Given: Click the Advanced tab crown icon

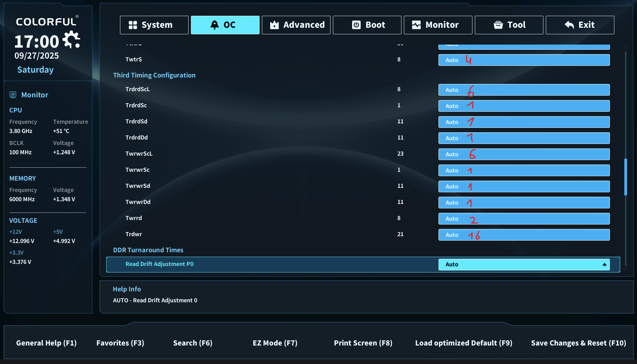Looking at the screenshot, I should (x=274, y=25).
